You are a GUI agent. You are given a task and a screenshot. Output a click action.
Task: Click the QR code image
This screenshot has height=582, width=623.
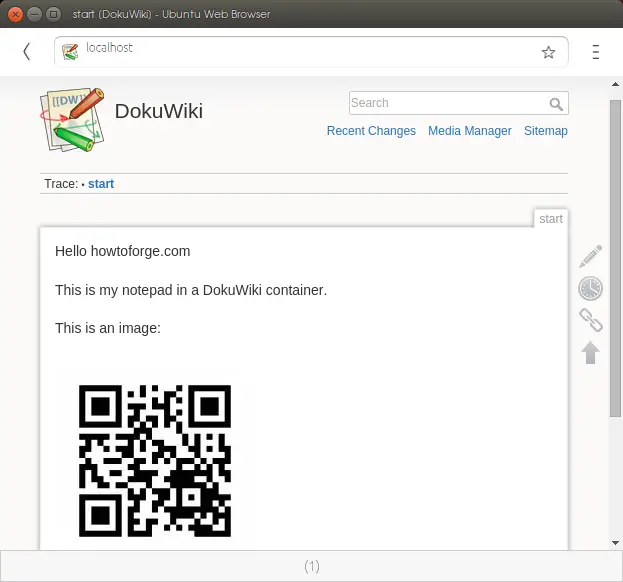coord(155,461)
